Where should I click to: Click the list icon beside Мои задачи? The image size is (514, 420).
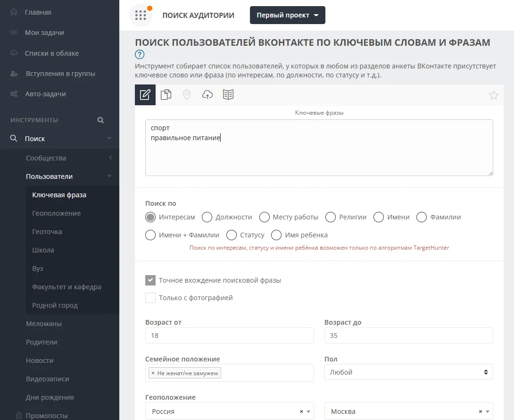tap(14, 32)
